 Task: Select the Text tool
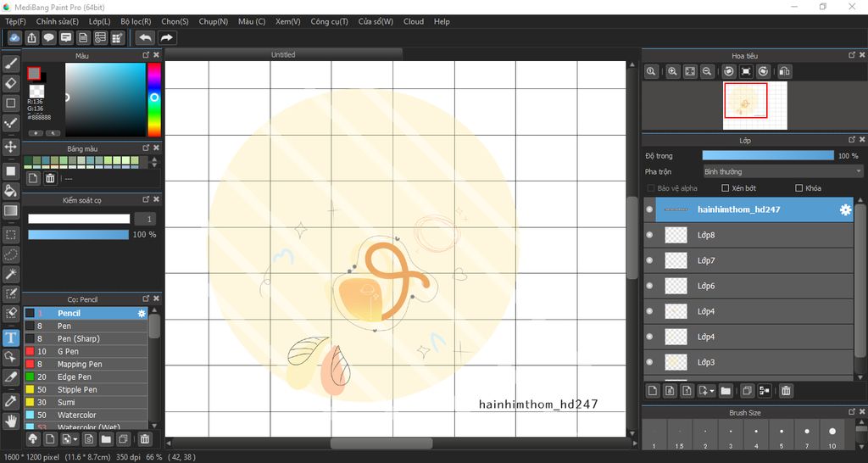click(10, 337)
